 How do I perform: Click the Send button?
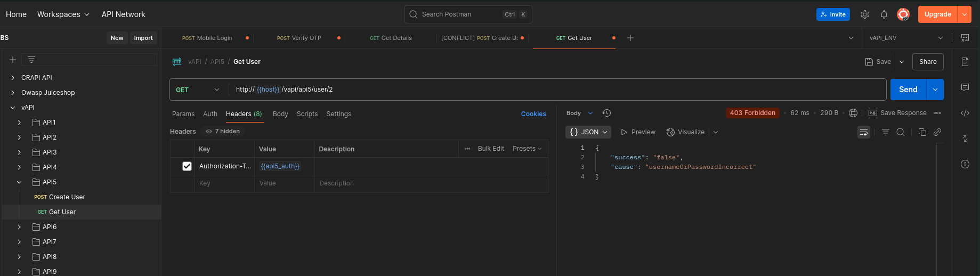(909, 90)
